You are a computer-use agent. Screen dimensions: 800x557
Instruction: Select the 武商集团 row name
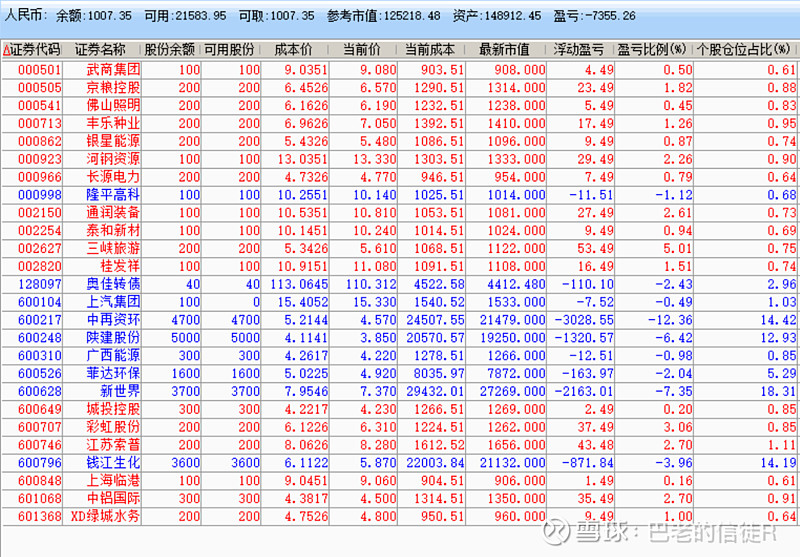pos(113,69)
